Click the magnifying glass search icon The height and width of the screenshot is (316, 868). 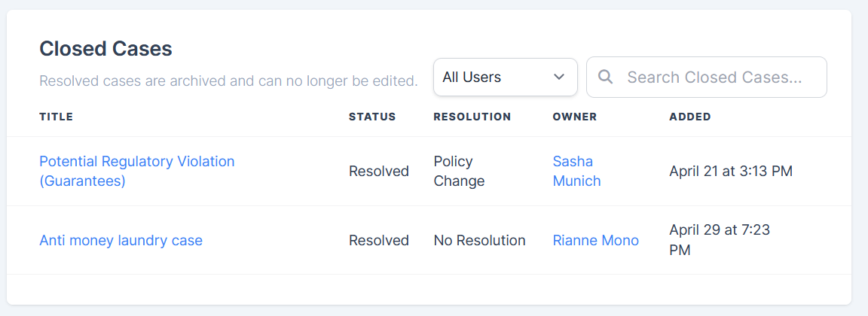click(x=604, y=77)
